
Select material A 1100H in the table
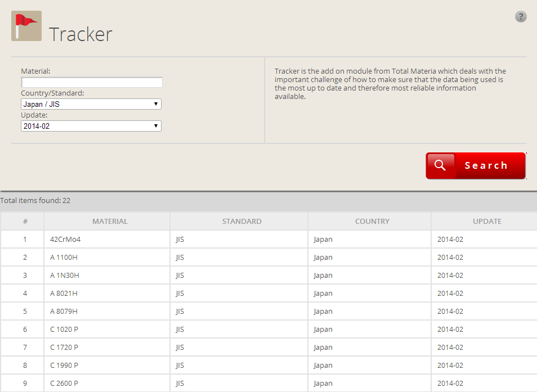pos(64,257)
